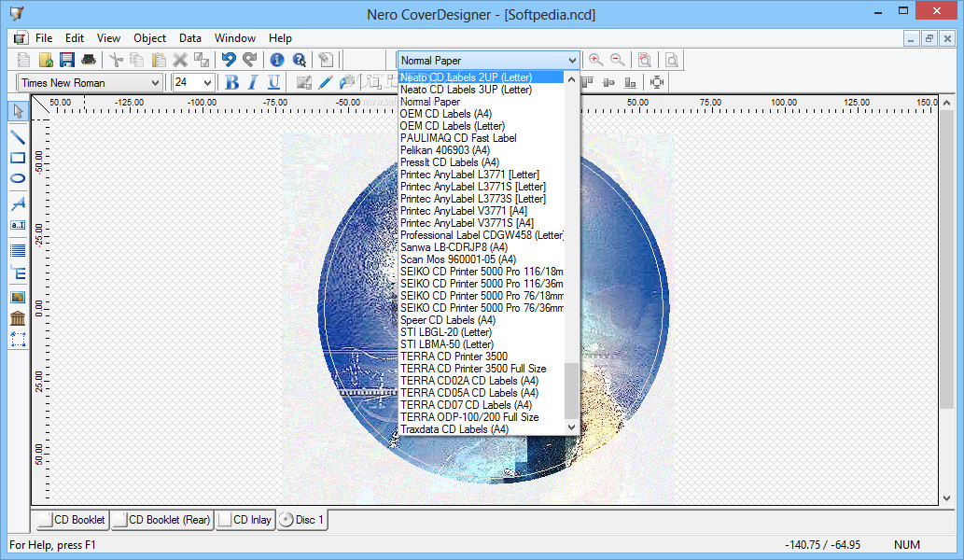This screenshot has height=560, width=964.
Task: Select the dotted-frame field tool
Action: point(18,340)
